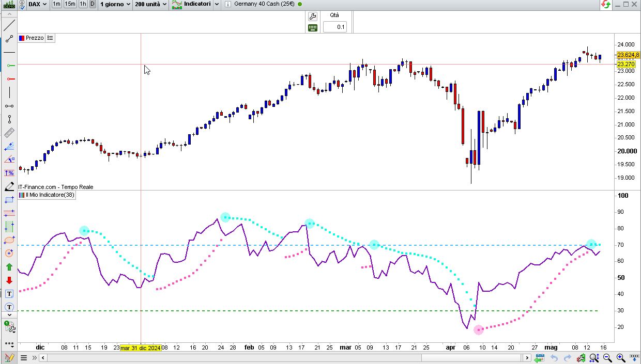Toggle the green trading keypad icon
641x364 pixels.
313,28
